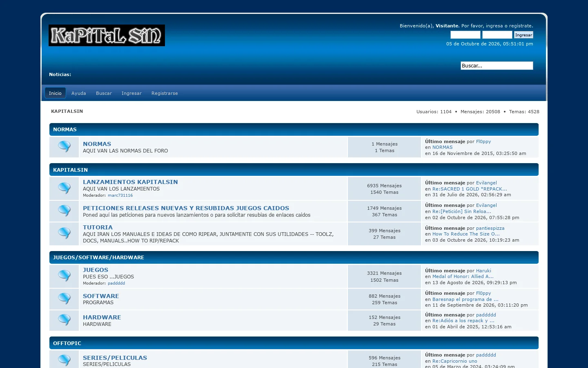Open the HARDWARE board link
This screenshot has height=368, width=588.
102,317
